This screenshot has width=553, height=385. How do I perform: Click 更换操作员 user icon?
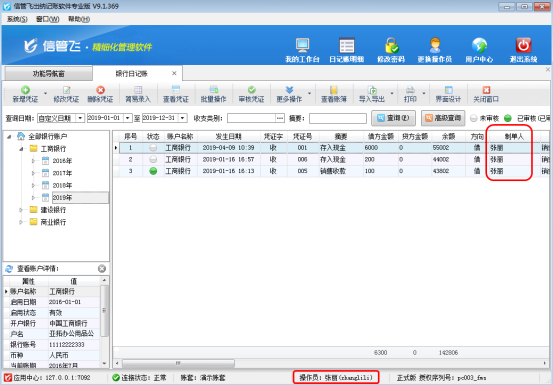[435, 45]
